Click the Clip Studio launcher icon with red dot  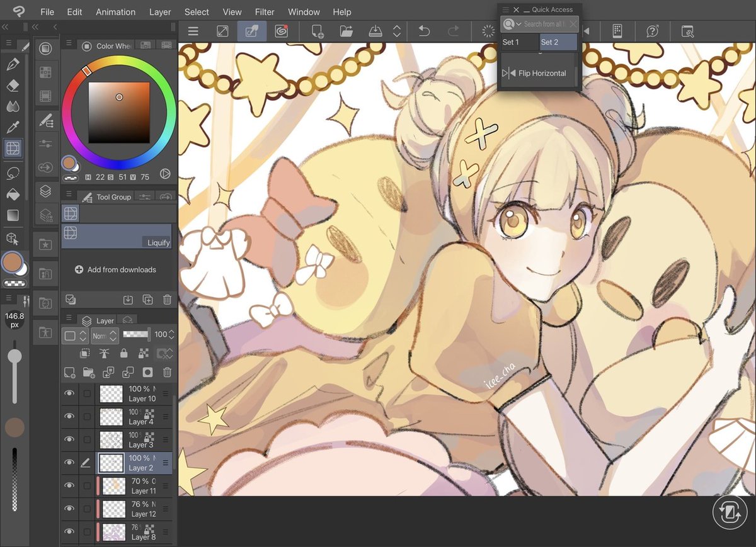[281, 31]
